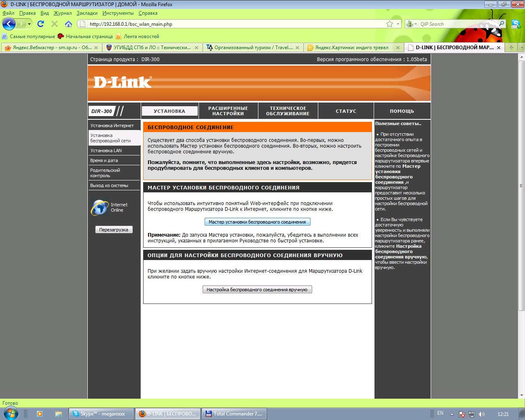
Task: Open the Вид menu
Action: pos(45,13)
